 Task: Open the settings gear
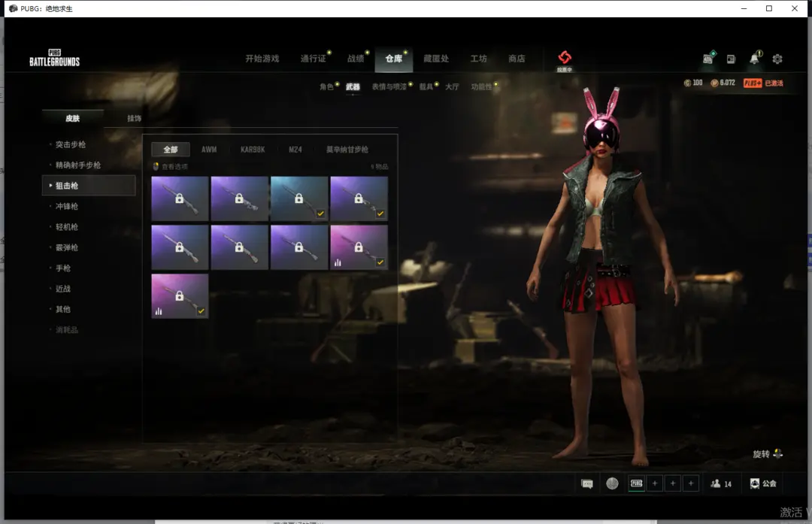click(777, 59)
